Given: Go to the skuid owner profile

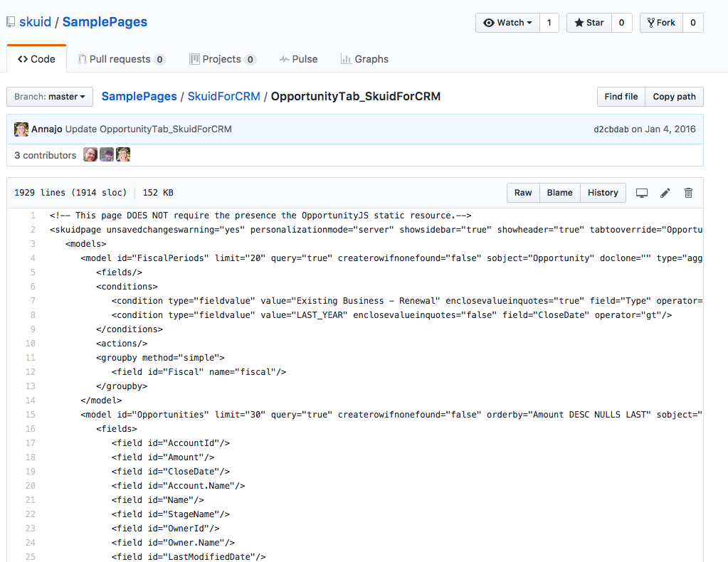Looking at the screenshot, I should 36,22.
